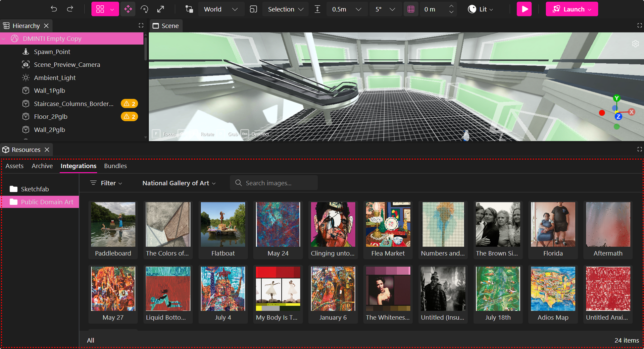644x349 pixels.
Task: Switch to the Bundles tab
Action: (115, 166)
